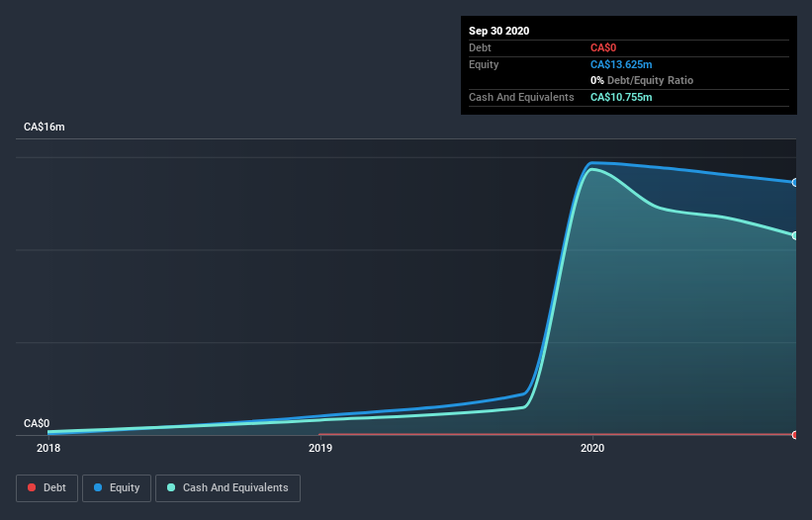Click the 2019 axis label
Screen dimensions: 812x520
[320, 448]
